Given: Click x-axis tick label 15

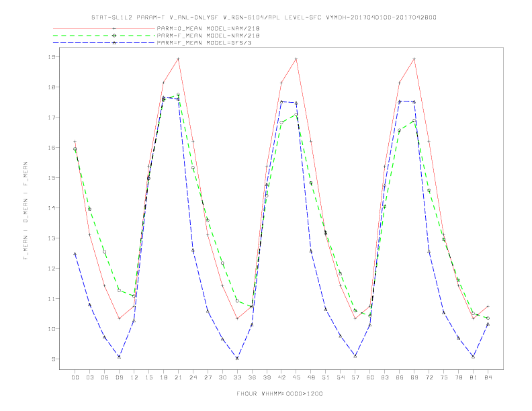Looking at the screenshot, I should pos(148,377).
